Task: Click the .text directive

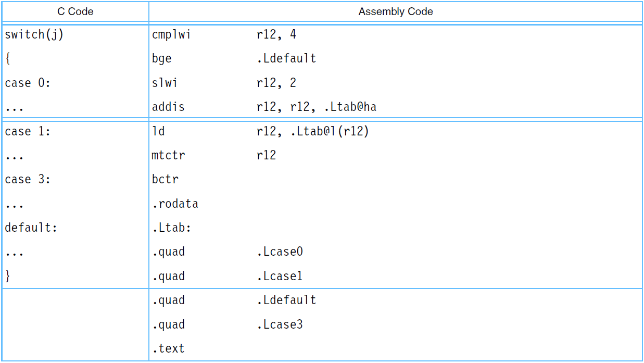Action: (168, 348)
